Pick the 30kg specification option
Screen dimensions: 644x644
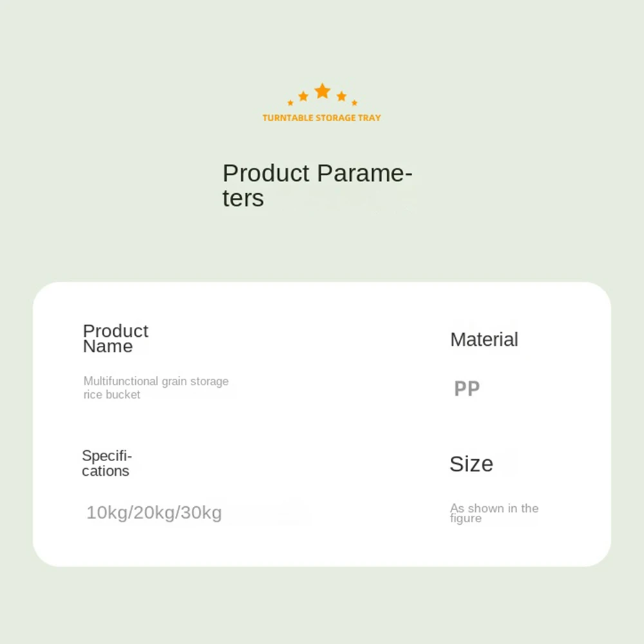point(201,513)
